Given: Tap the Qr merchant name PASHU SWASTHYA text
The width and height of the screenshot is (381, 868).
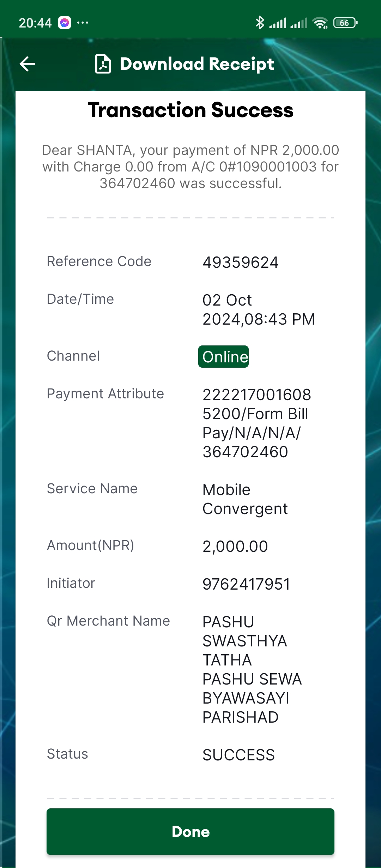Looking at the screenshot, I should coord(252,669).
